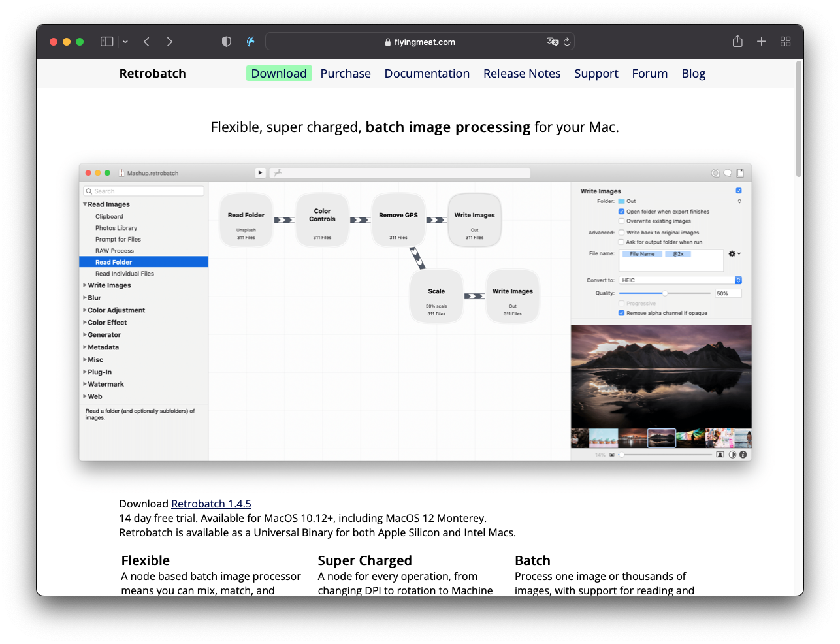Open Documentation in the nav bar
Screen dimensions: 840x644
tap(427, 74)
